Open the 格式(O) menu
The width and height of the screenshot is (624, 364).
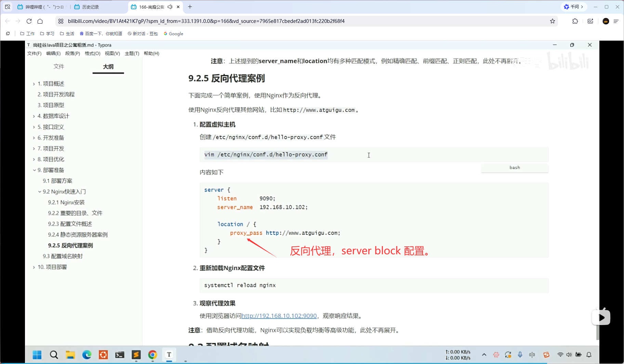click(92, 54)
